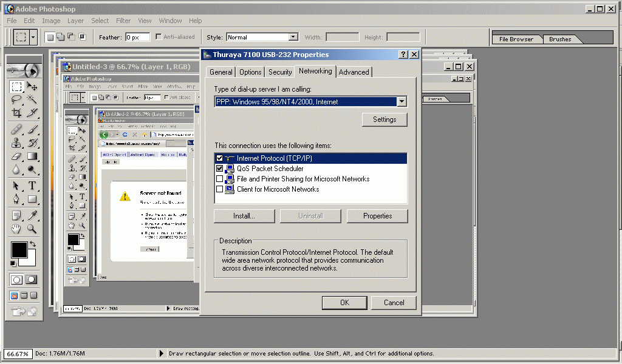Screen dimensions: 622x364
Task: Choose the Pen tool in the main toolbox
Action: click(x=16, y=199)
